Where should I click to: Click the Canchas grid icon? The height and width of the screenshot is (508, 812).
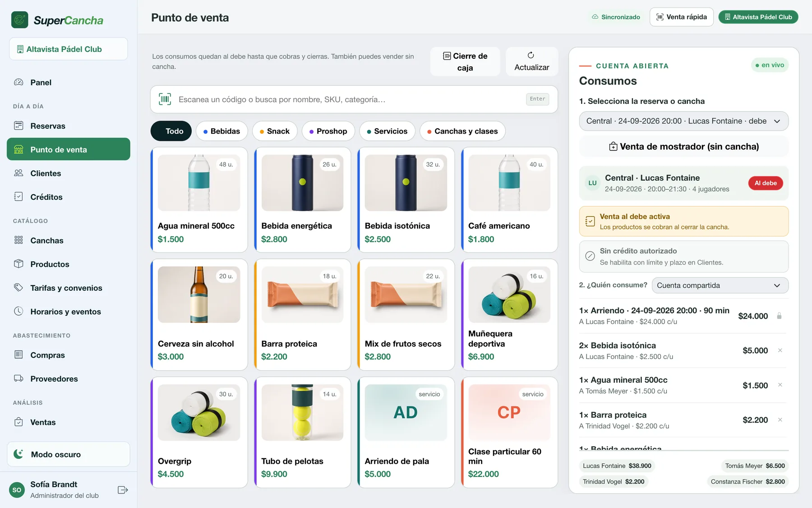tap(18, 240)
